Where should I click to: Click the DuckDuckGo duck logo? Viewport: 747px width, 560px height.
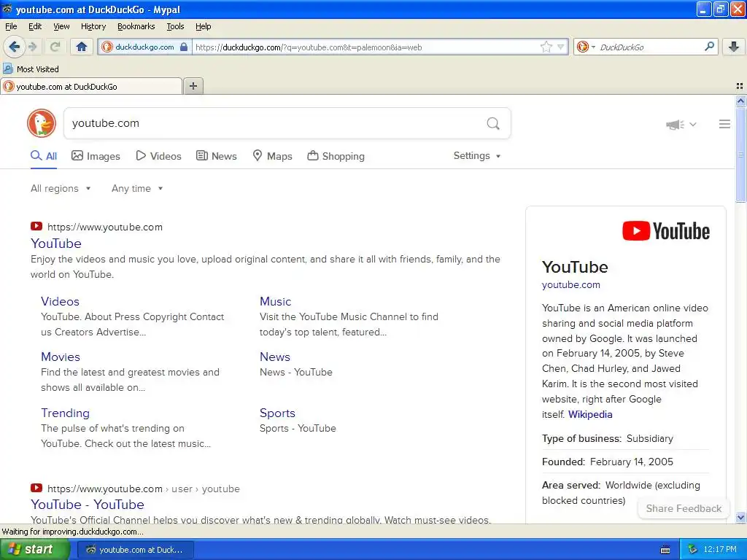click(42, 123)
